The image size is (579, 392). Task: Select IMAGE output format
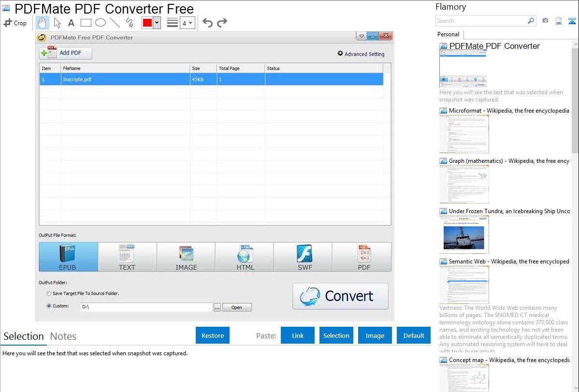[186, 257]
